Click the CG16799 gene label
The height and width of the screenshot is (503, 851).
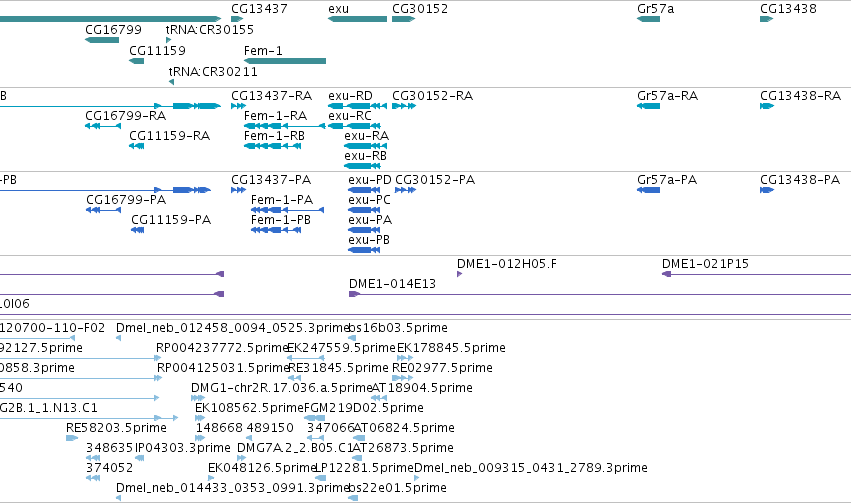click(113, 29)
